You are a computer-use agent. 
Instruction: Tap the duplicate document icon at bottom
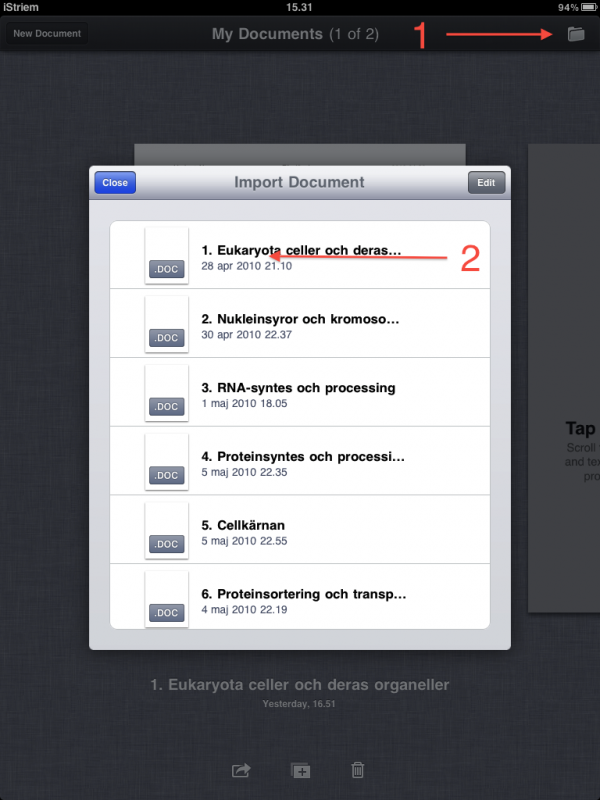click(300, 770)
